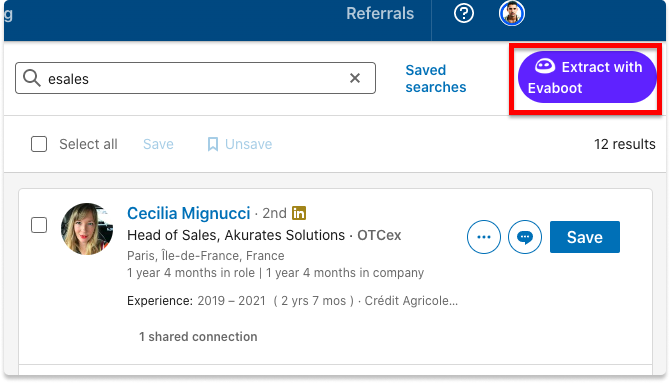Check the Cecilia Mignucci result checkbox

[x=39, y=225]
